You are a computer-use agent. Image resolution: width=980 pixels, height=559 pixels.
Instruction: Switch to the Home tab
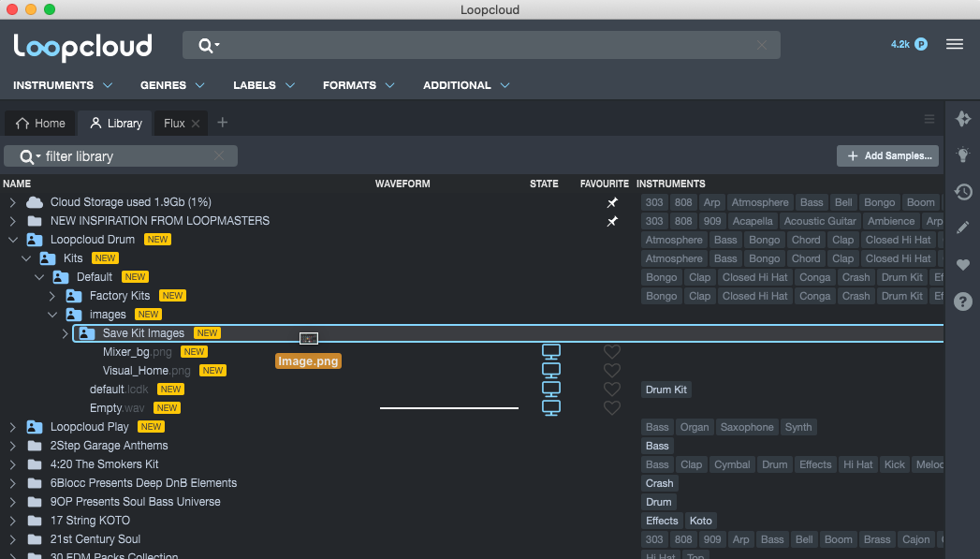(x=40, y=124)
